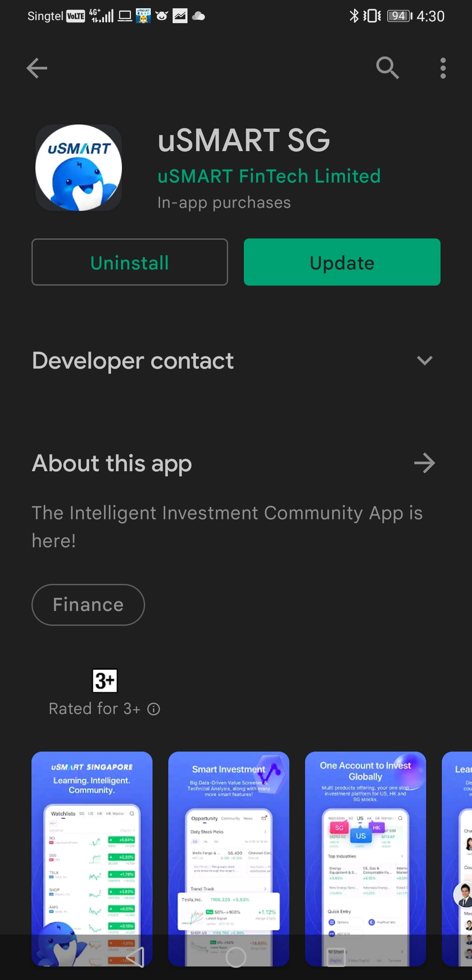The height and width of the screenshot is (980, 472).
Task: Tap the 4:30 clock in status bar
Action: (430, 17)
